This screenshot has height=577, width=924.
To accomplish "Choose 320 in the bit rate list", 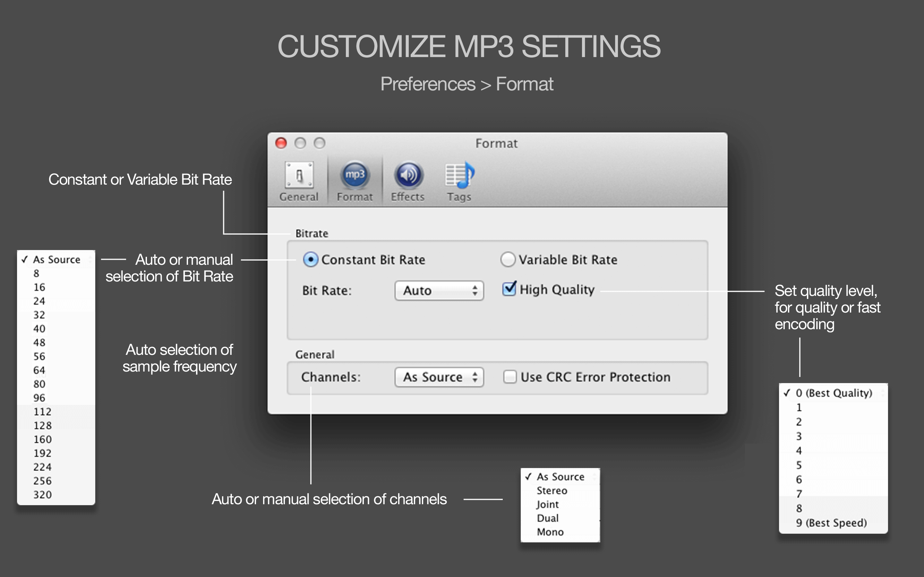I will (42, 495).
